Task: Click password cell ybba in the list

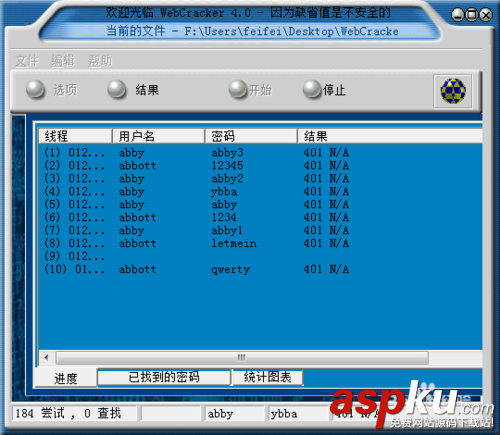Action: click(x=224, y=192)
